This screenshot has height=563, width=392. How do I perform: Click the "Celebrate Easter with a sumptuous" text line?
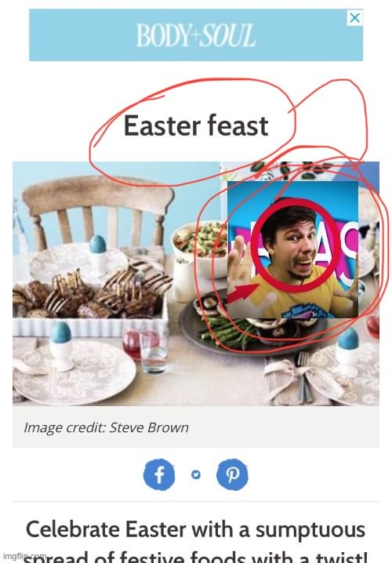(x=196, y=529)
